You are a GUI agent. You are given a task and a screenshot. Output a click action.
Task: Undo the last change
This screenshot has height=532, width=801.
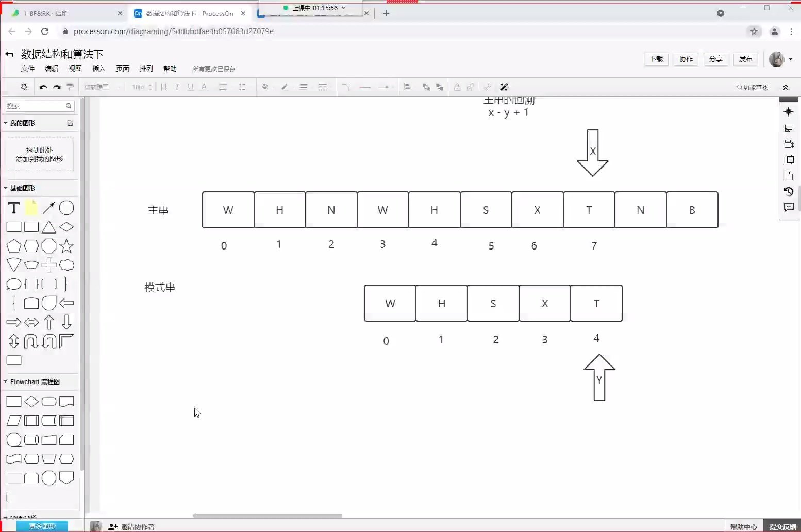click(x=43, y=87)
